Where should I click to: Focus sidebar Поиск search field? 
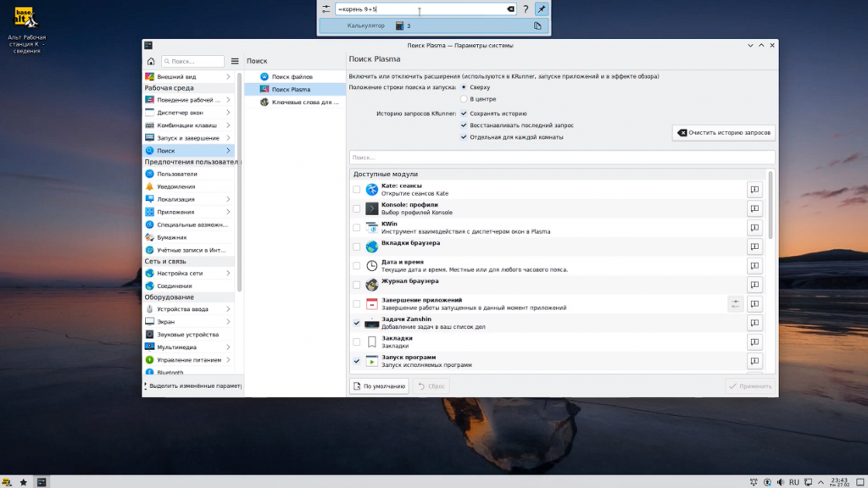[192, 61]
